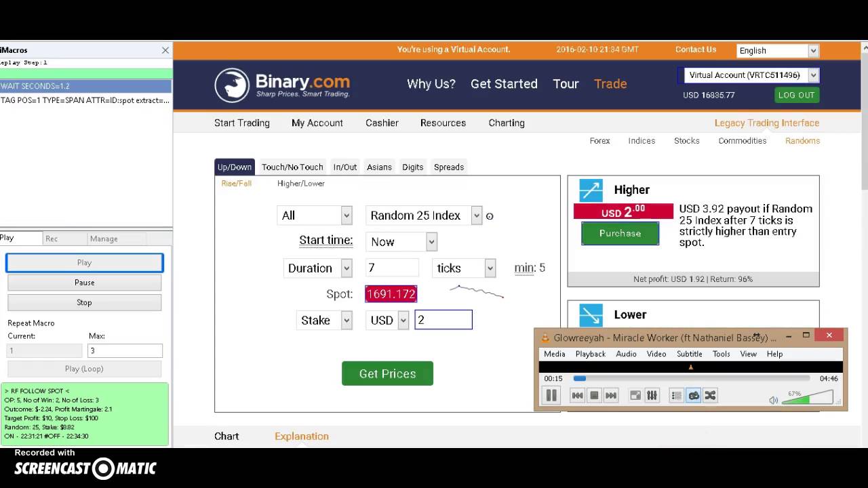The height and width of the screenshot is (488, 868).
Task: Click the VLC cone title icon
Action: [545, 338]
